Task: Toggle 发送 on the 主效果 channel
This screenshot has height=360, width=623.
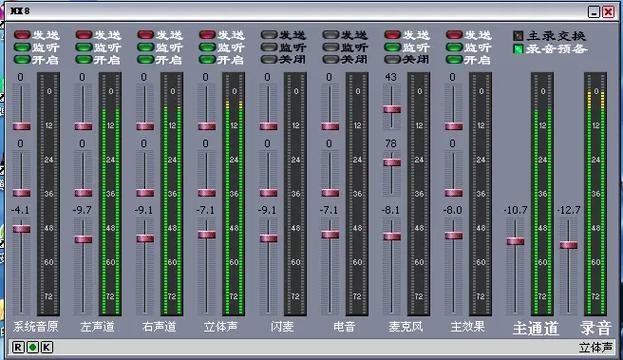Action: (x=454, y=35)
